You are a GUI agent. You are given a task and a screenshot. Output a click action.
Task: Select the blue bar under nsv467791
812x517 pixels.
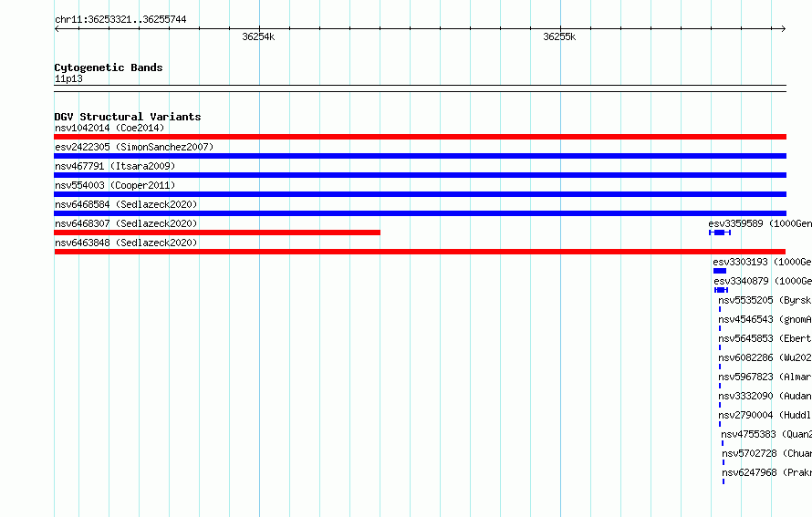[420, 175]
